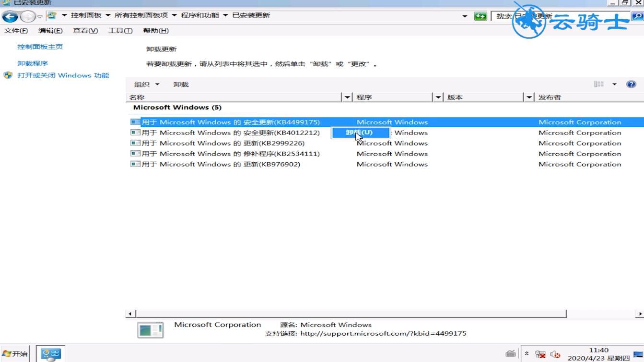Expand dropdown arrow after 控制面板 breadcrumb

tap(108, 15)
